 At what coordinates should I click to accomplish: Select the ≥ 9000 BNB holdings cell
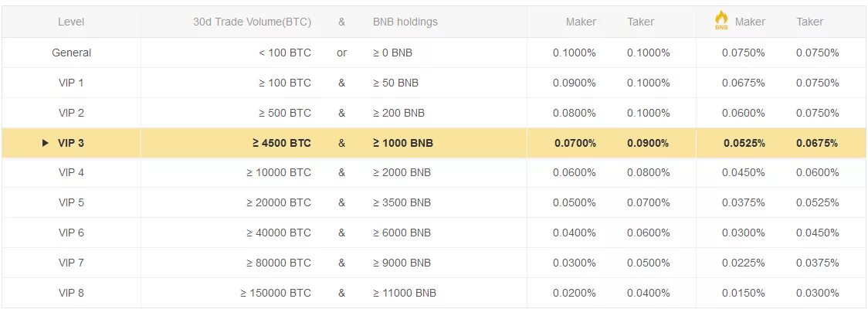click(x=402, y=263)
